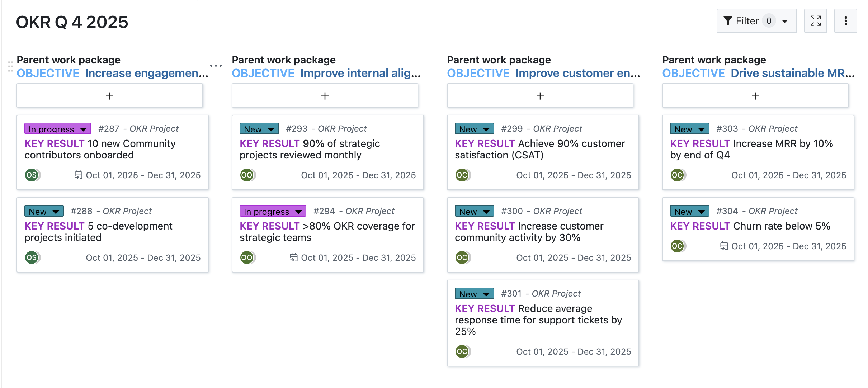Click the OC avatar on card #303
Image resolution: width=868 pixels, height=388 pixels.
[678, 175]
